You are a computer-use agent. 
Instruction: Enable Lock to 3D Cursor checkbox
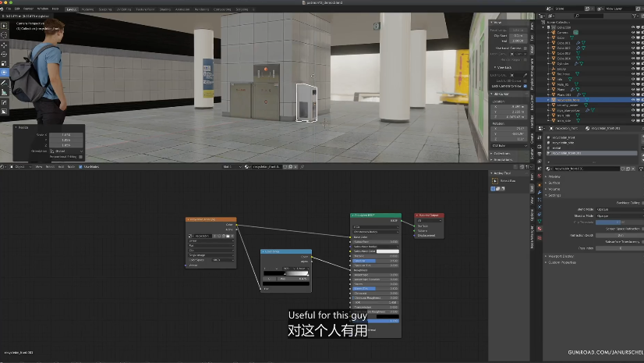point(525,80)
